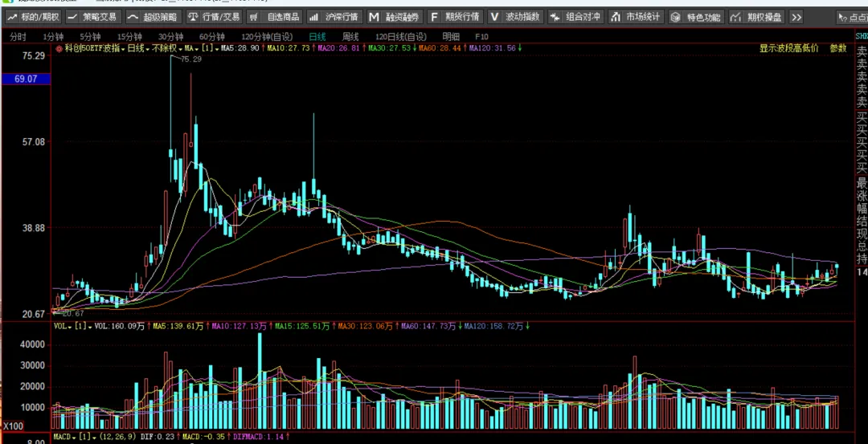Image resolution: width=868 pixels, height=444 pixels.
Task: Click the MA5:28.90 value text
Action: (x=240, y=49)
